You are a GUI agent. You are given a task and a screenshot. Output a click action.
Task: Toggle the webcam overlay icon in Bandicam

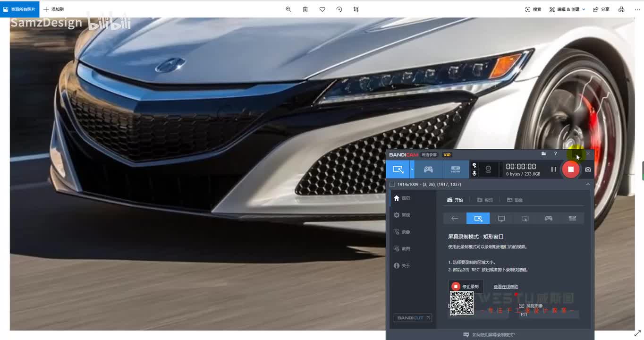[489, 169]
